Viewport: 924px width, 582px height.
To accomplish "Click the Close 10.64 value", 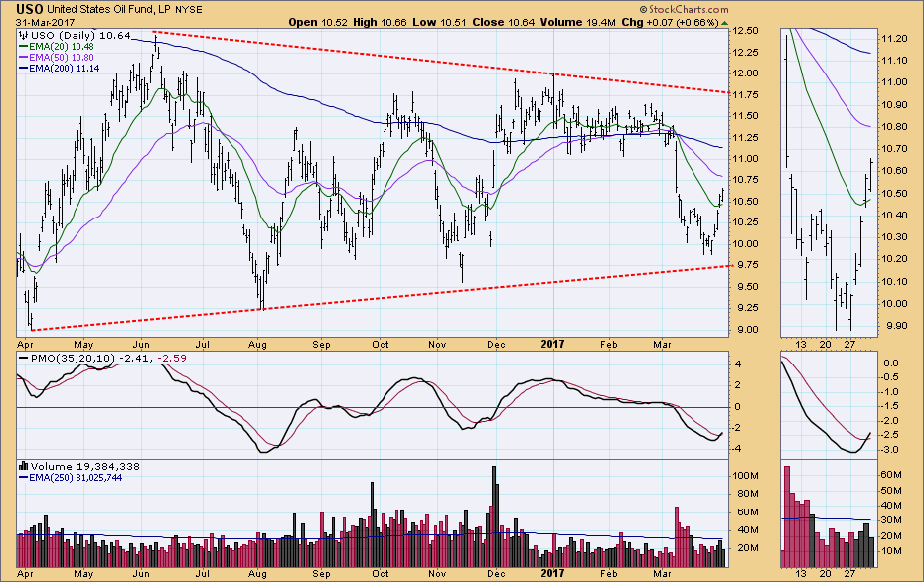I will click(504, 23).
